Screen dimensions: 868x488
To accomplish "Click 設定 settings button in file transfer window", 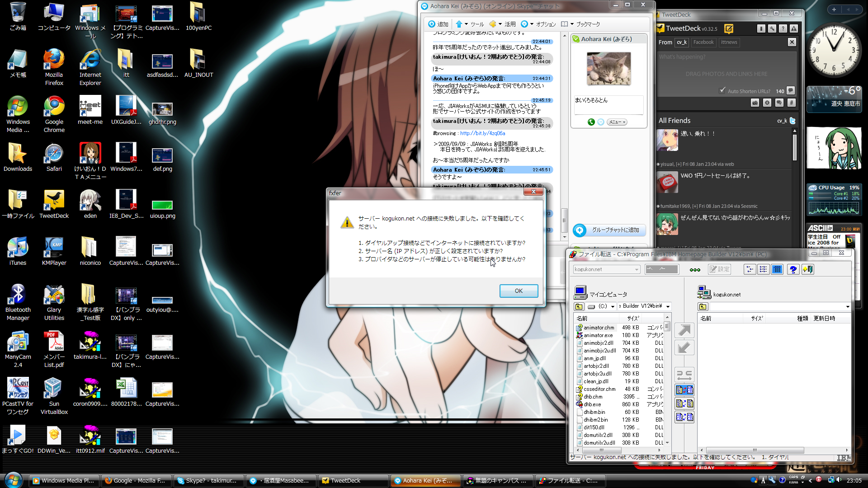I will coord(719,269).
